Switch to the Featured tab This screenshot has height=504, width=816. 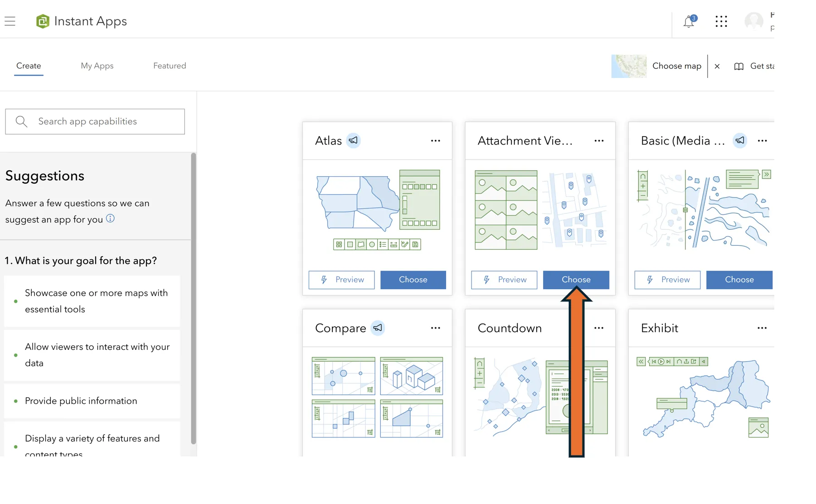[x=170, y=66]
